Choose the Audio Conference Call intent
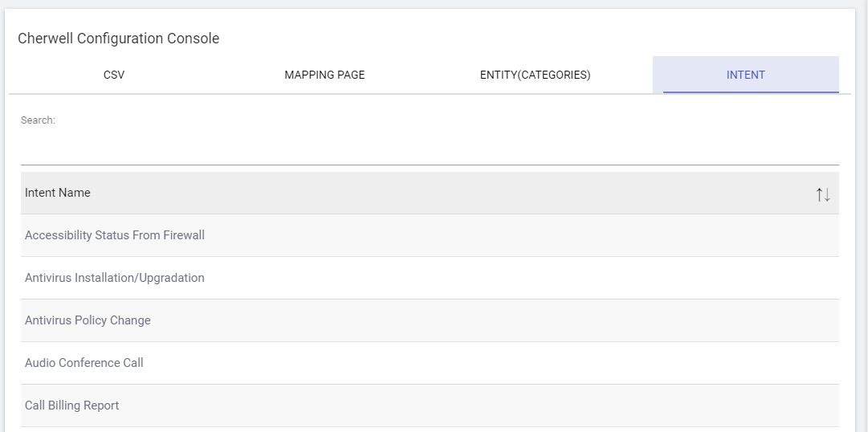 point(84,363)
